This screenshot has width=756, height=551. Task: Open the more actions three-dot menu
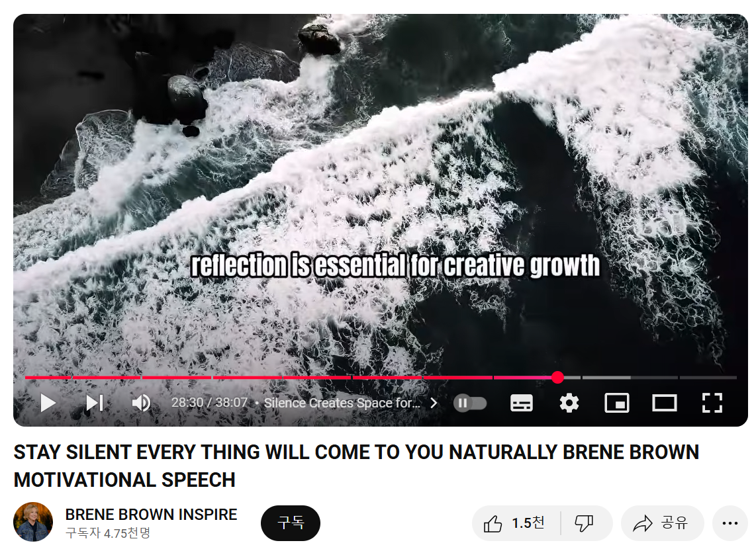tap(730, 523)
